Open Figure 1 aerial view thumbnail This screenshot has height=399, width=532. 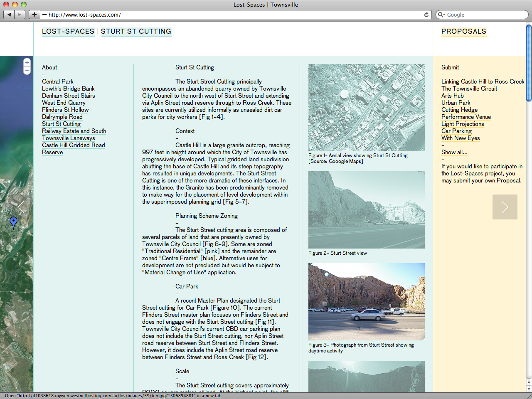[x=367, y=107]
